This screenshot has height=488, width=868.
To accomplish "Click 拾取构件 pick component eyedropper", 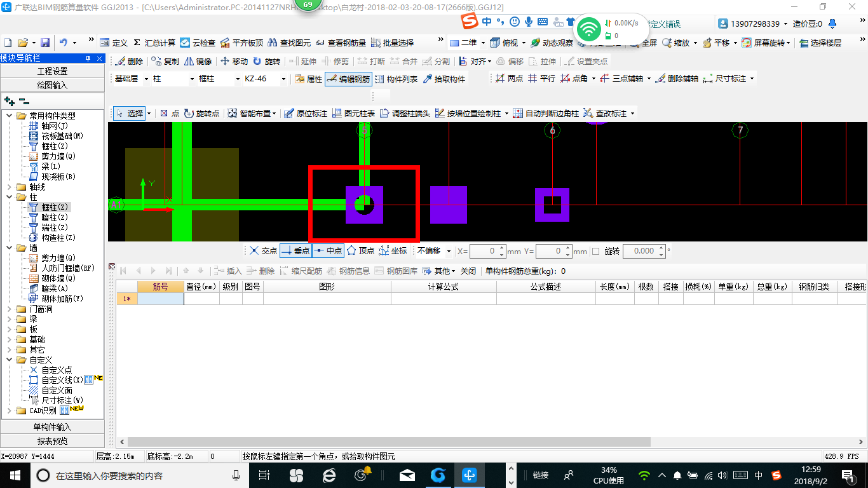I will [444, 79].
